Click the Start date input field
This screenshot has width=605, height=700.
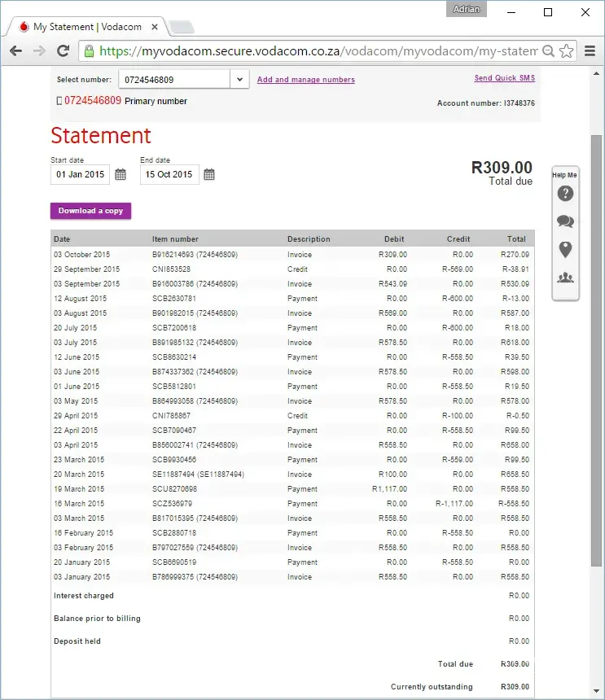[80, 174]
